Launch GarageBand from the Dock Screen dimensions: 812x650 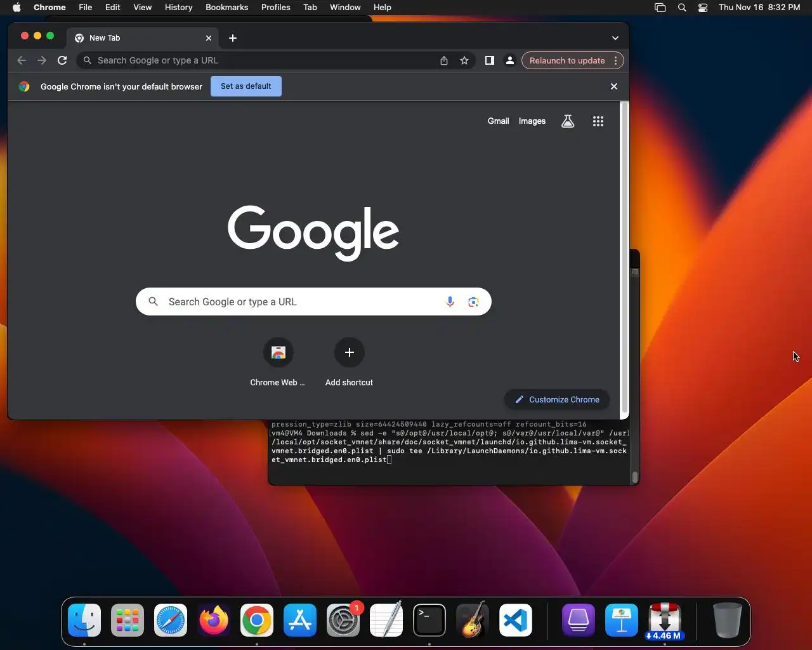pyautogui.click(x=473, y=620)
